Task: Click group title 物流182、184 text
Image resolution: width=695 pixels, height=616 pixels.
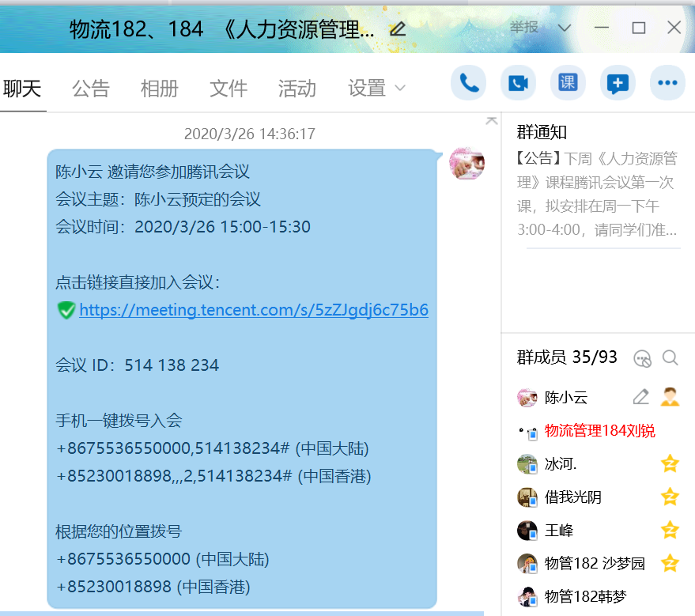Action: [x=137, y=29]
